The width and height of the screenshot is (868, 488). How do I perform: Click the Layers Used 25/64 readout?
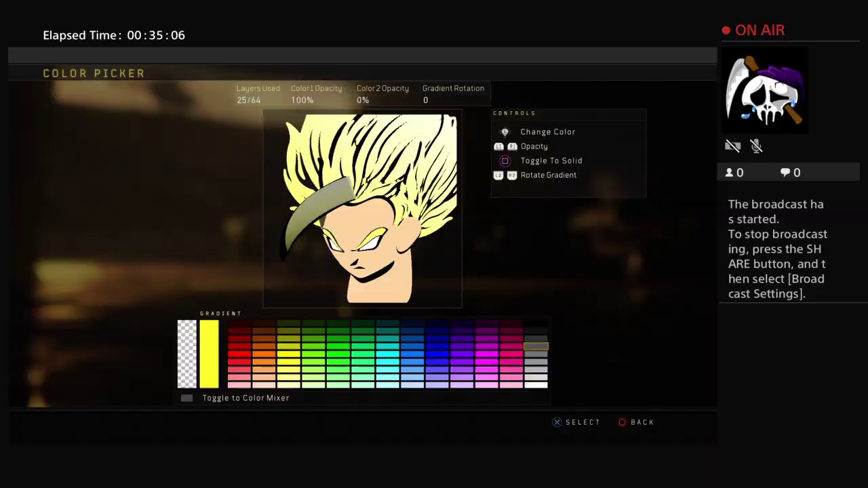[258, 94]
